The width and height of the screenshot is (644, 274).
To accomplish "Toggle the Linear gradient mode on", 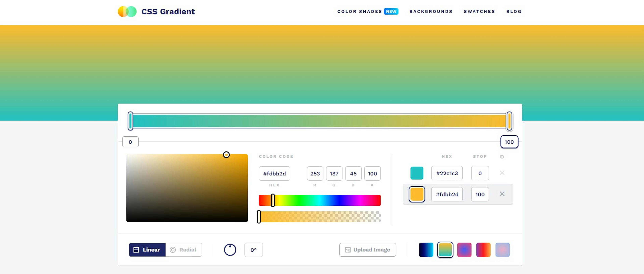I will click(x=147, y=249).
